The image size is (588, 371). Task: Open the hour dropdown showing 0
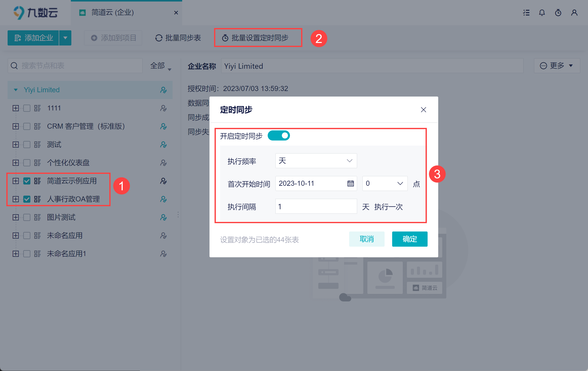coord(385,183)
